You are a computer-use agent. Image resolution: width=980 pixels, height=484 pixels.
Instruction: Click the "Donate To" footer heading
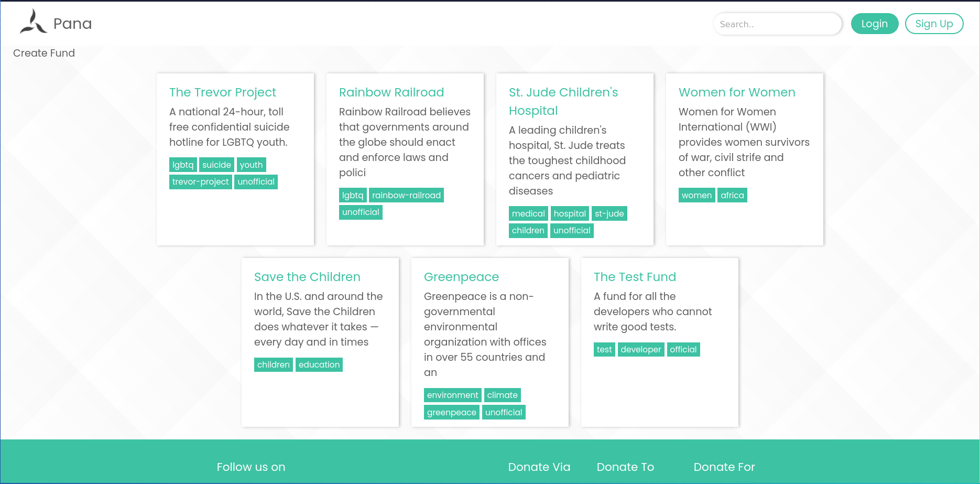(x=626, y=467)
